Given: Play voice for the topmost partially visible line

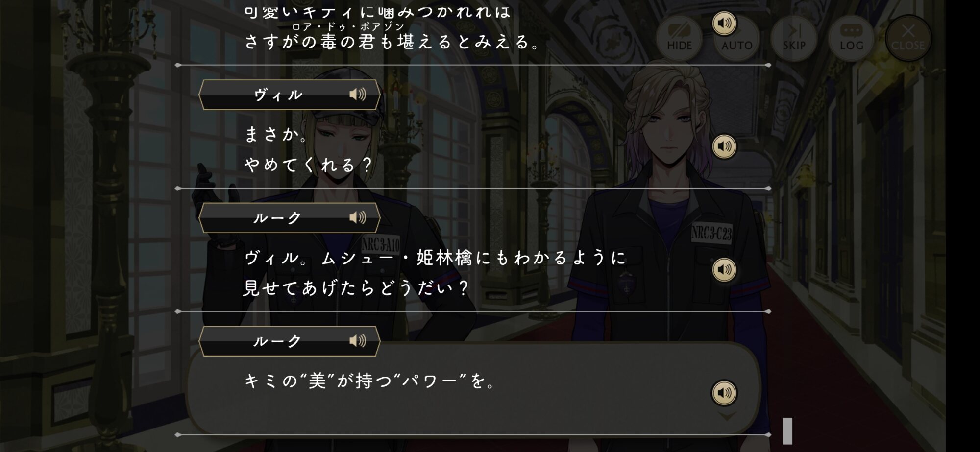Looking at the screenshot, I should (724, 23).
